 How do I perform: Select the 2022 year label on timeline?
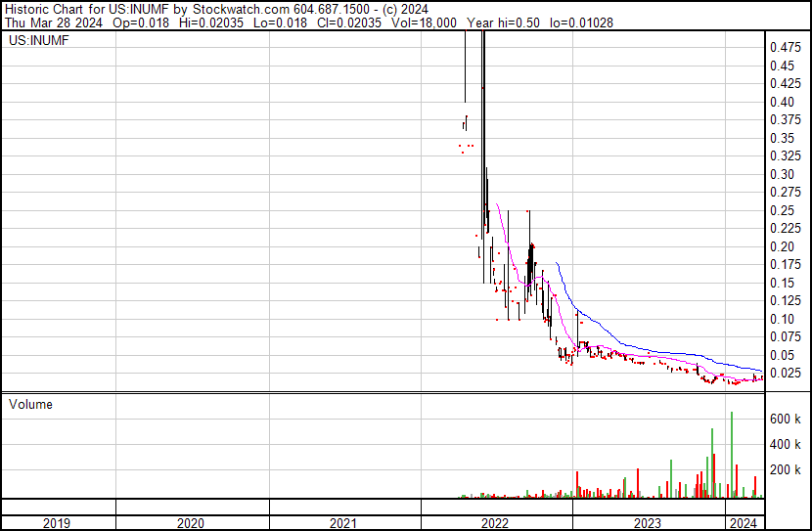[496, 523]
